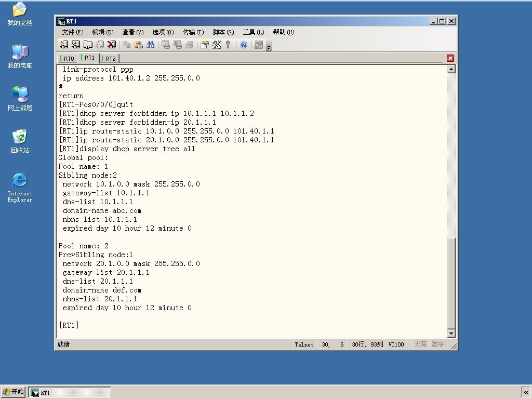532x399 pixels.
Task: Open Session Options from the toolbar
Action: point(205,45)
